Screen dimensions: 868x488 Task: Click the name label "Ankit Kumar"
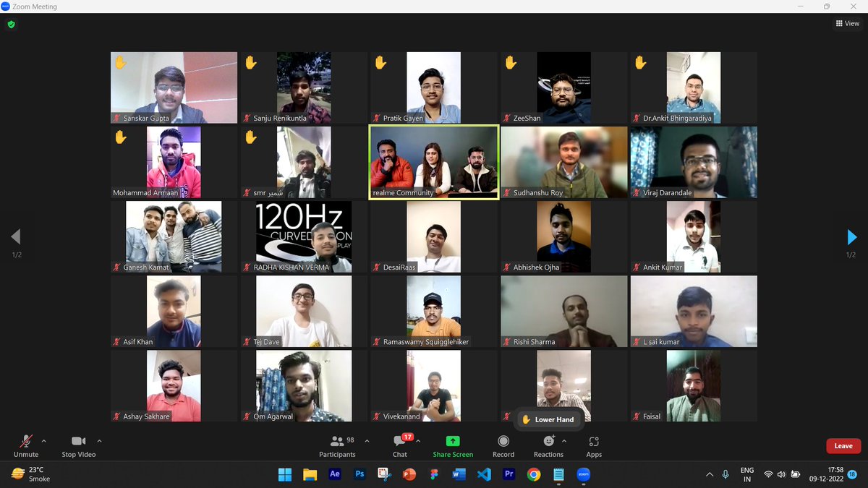click(x=663, y=267)
